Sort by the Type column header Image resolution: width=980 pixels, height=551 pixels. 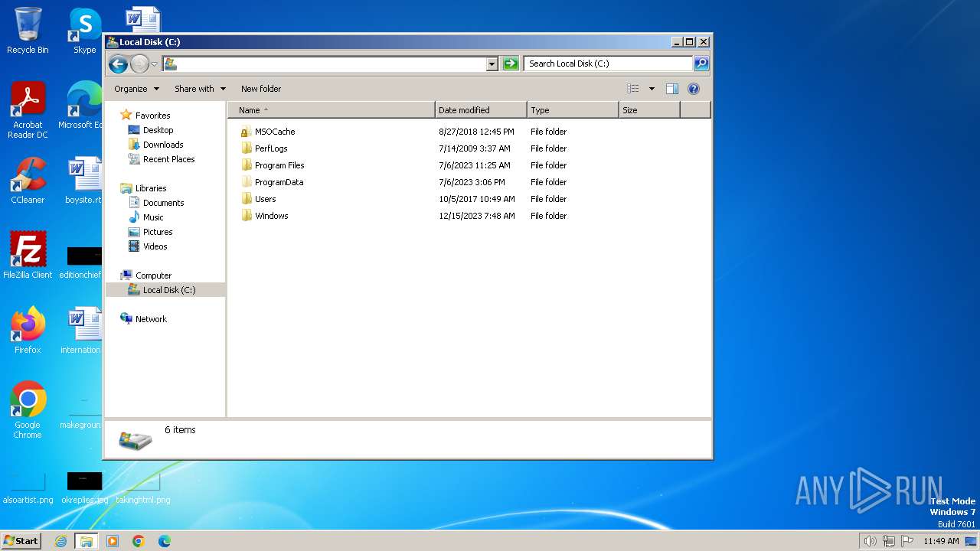[x=573, y=110]
